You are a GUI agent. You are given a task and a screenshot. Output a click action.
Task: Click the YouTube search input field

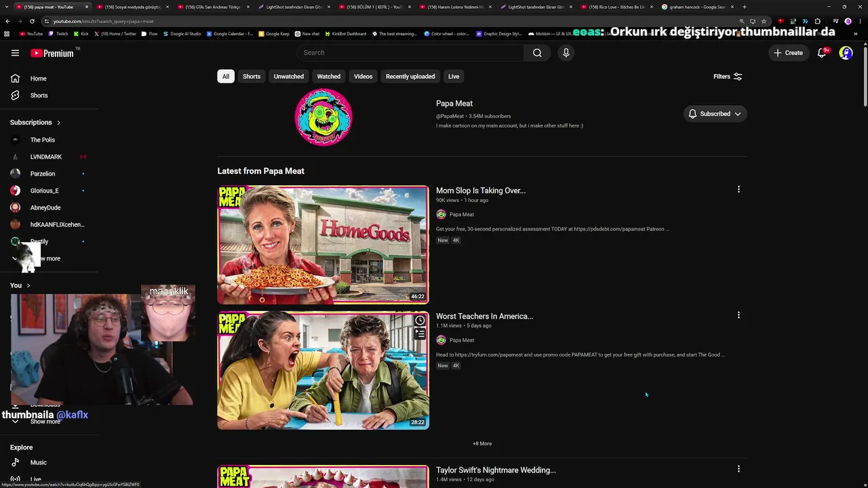(x=410, y=53)
